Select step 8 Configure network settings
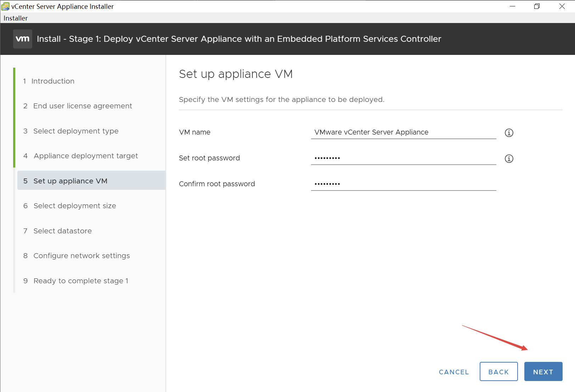This screenshot has height=392, width=575. coord(77,256)
